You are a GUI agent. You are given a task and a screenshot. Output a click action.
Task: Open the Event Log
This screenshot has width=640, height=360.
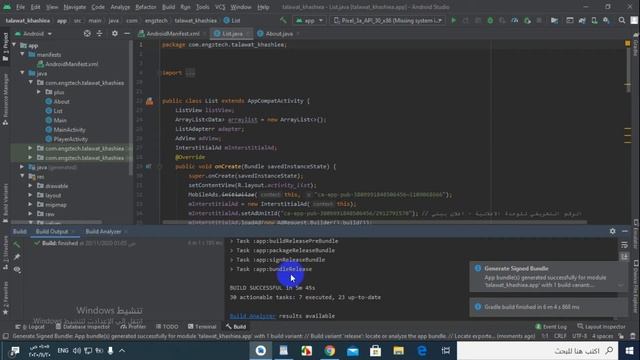pos(551,327)
